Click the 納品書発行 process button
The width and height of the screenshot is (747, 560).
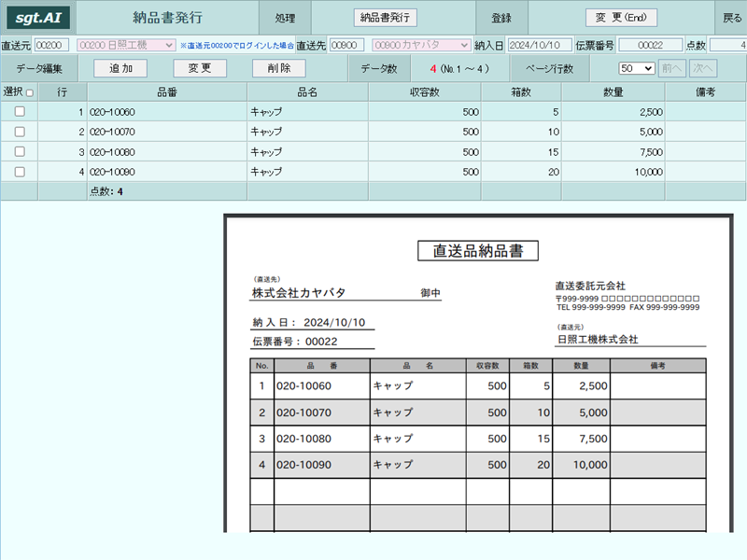tap(385, 18)
